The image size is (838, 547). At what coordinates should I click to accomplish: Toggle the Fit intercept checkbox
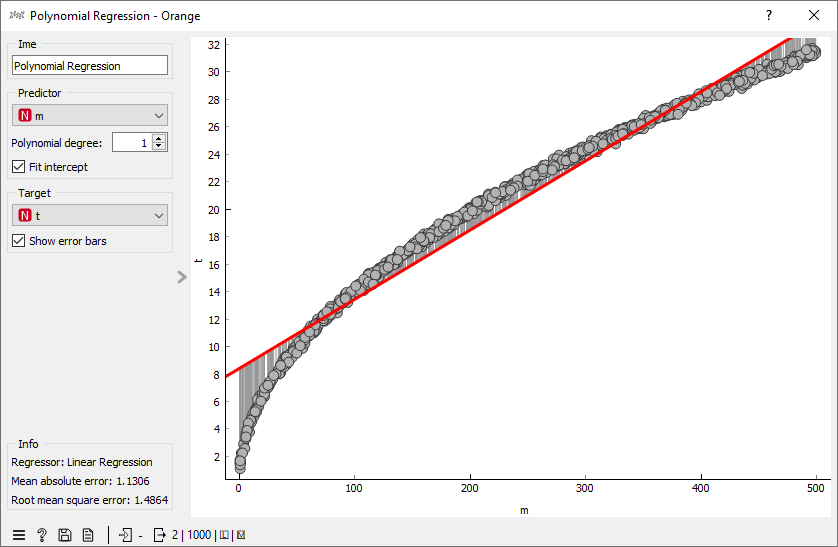(x=18, y=167)
